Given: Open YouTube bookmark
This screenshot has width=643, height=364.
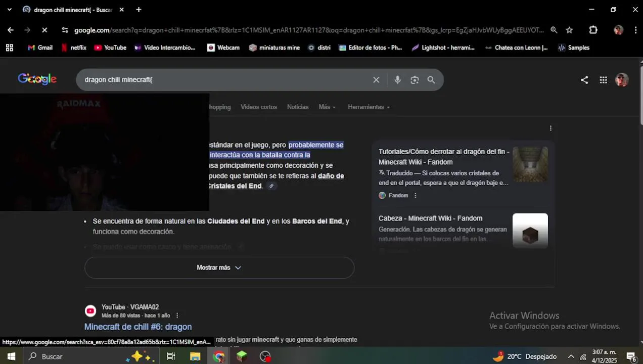Looking at the screenshot, I should point(110,48).
